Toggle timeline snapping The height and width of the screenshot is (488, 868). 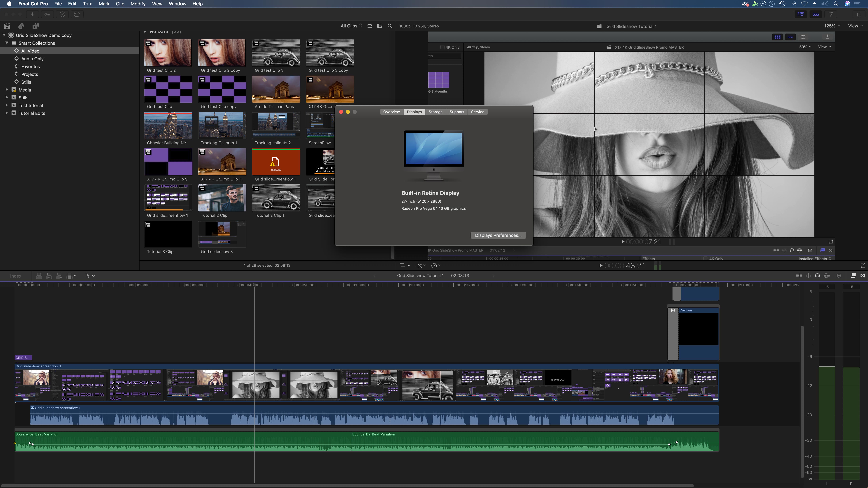tap(827, 276)
